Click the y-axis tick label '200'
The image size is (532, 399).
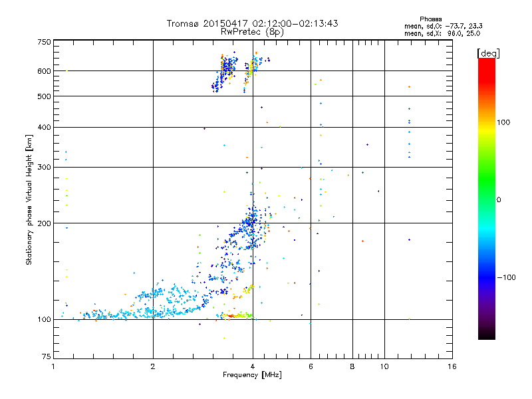point(44,223)
